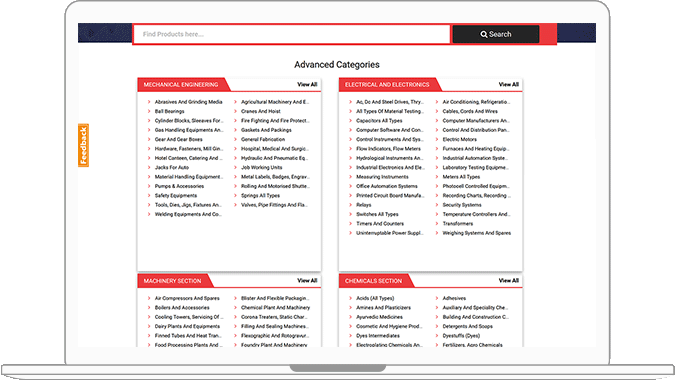Click the chevron beside Adhesives
This screenshot has height=380, width=675.
pyautogui.click(x=437, y=298)
